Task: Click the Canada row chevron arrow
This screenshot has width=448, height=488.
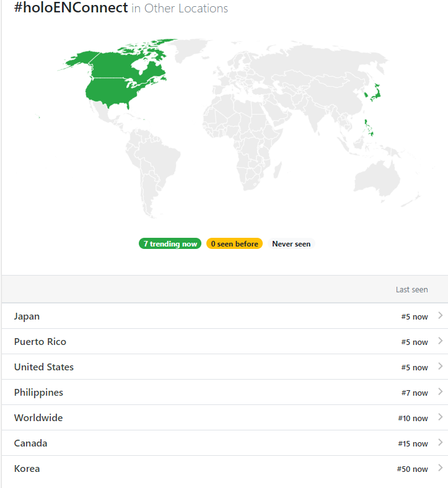Action: [x=440, y=443]
